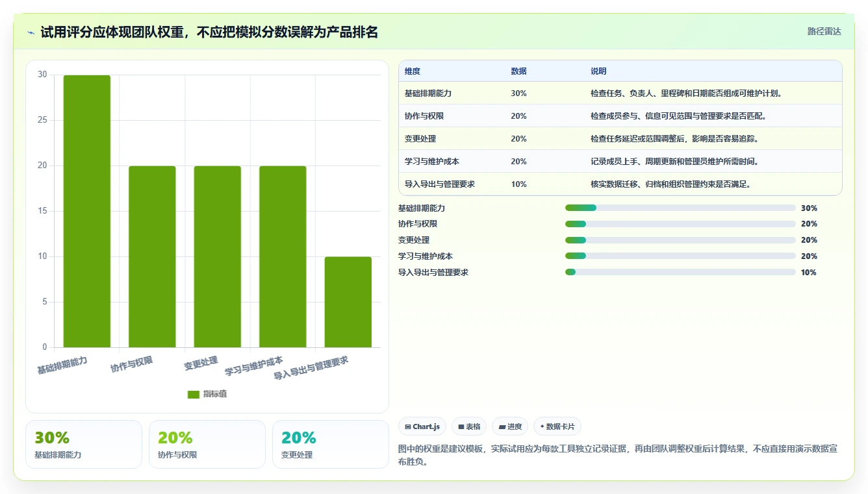
Task: Open the 20% 变更处理 data card
Action: tap(331, 444)
